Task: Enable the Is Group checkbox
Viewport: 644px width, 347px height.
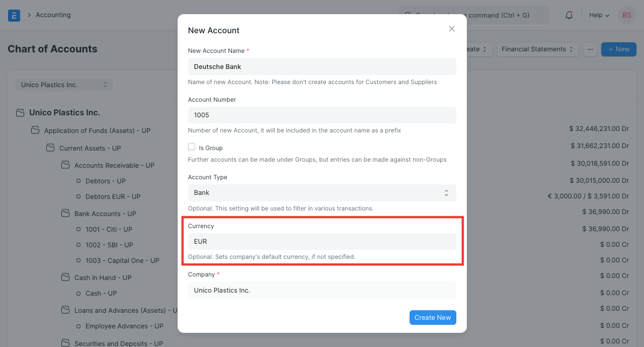Action: [x=192, y=146]
